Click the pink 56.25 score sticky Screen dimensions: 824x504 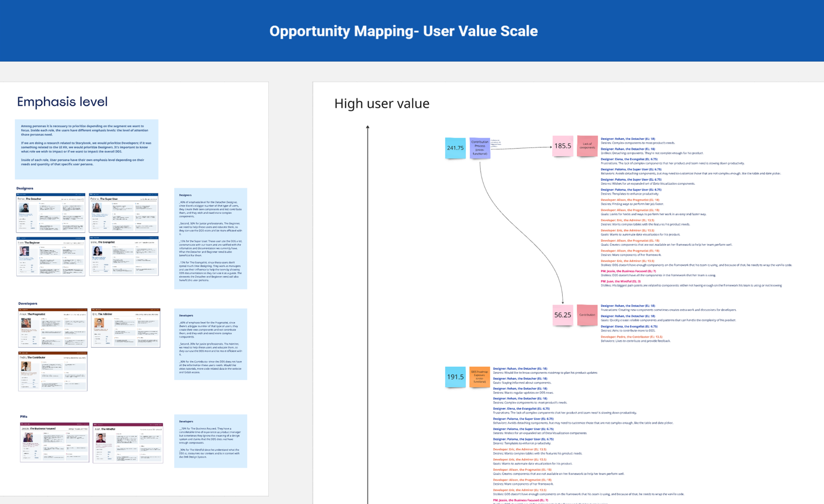pos(562,315)
